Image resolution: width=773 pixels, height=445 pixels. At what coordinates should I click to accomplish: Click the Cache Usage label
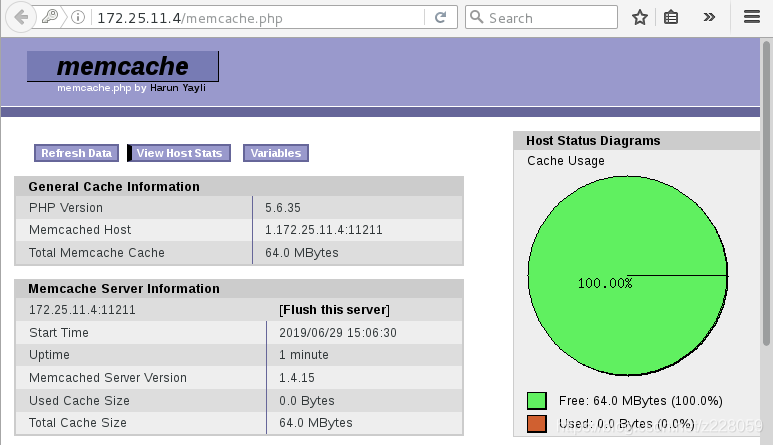565,161
